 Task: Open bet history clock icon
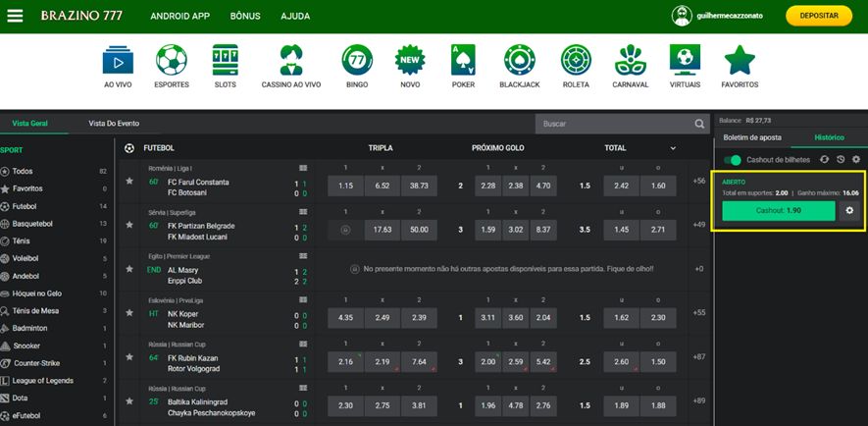[x=841, y=160]
